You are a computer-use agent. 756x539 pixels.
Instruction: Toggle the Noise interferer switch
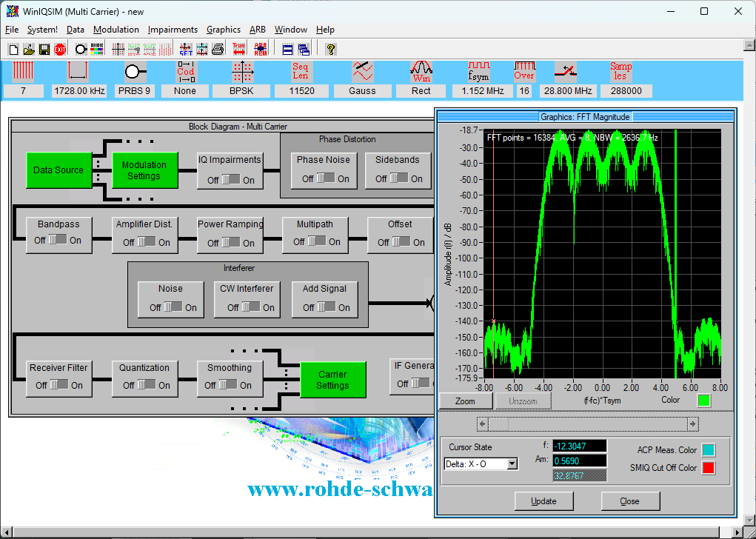pyautogui.click(x=173, y=307)
